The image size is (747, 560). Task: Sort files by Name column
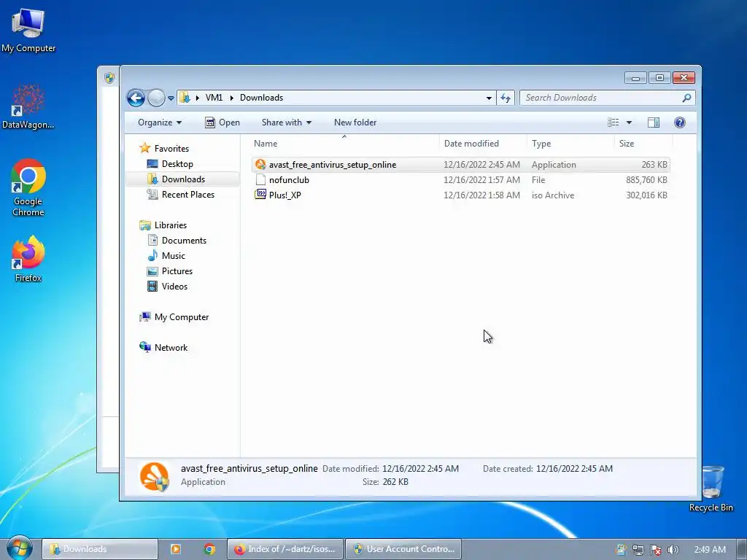(344, 144)
